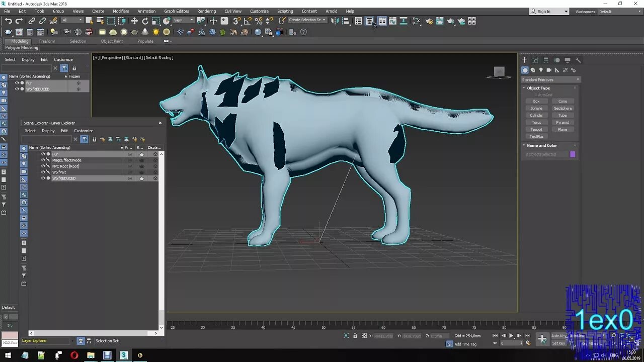
Task: Select the Move tool in main toolbar
Action: pyautogui.click(x=134, y=21)
